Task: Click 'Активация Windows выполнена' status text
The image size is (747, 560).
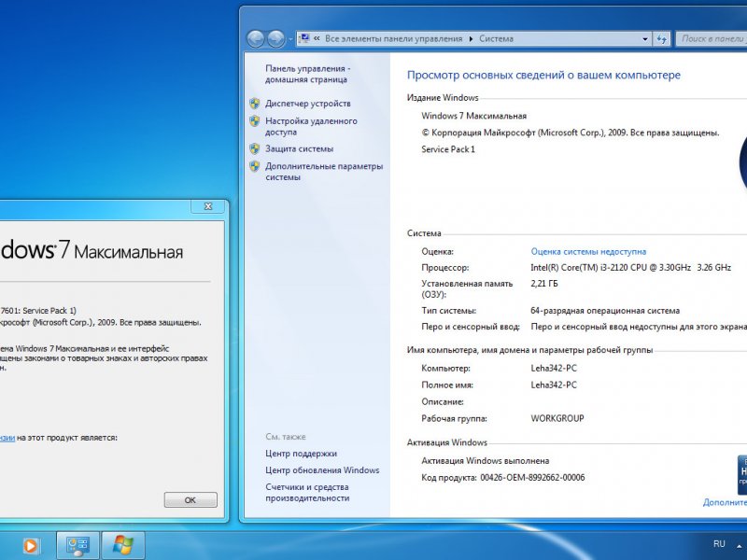Action: (485, 461)
